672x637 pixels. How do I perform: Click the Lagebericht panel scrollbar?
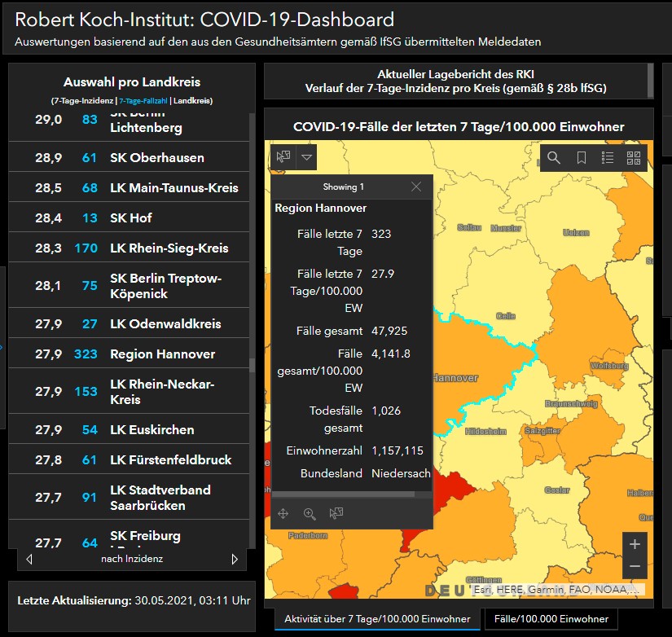(x=651, y=81)
